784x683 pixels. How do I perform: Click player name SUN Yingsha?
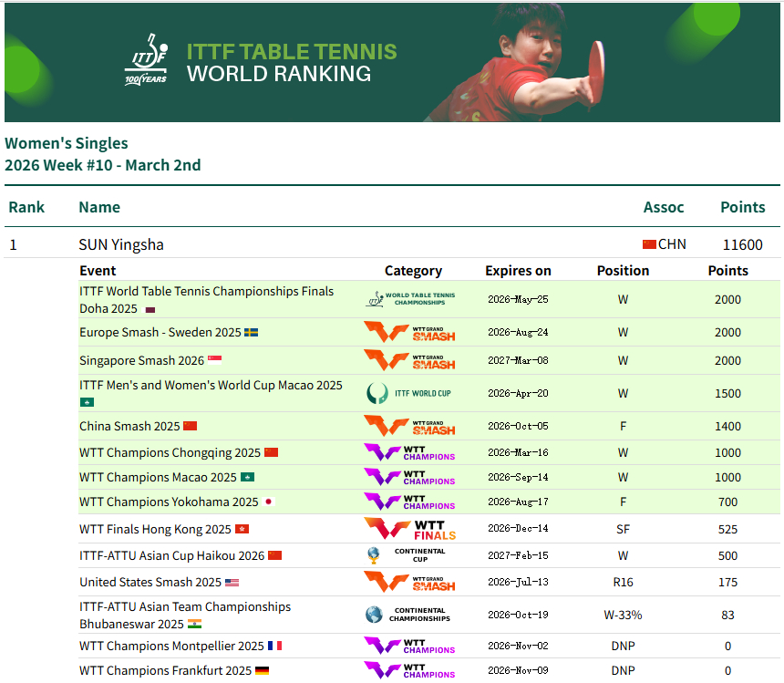(x=121, y=244)
